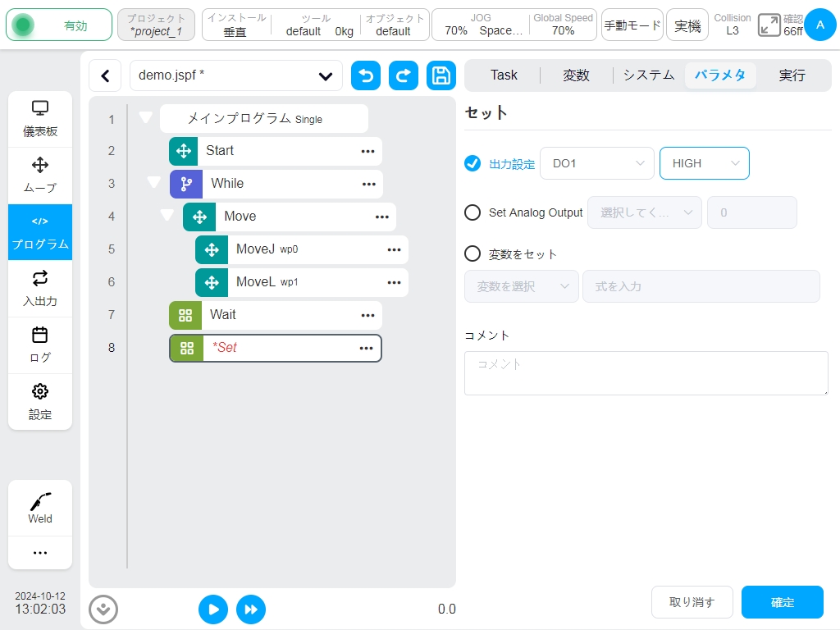840x630 pixels.
Task: Click the analog output value field 0
Action: pyautogui.click(x=752, y=212)
